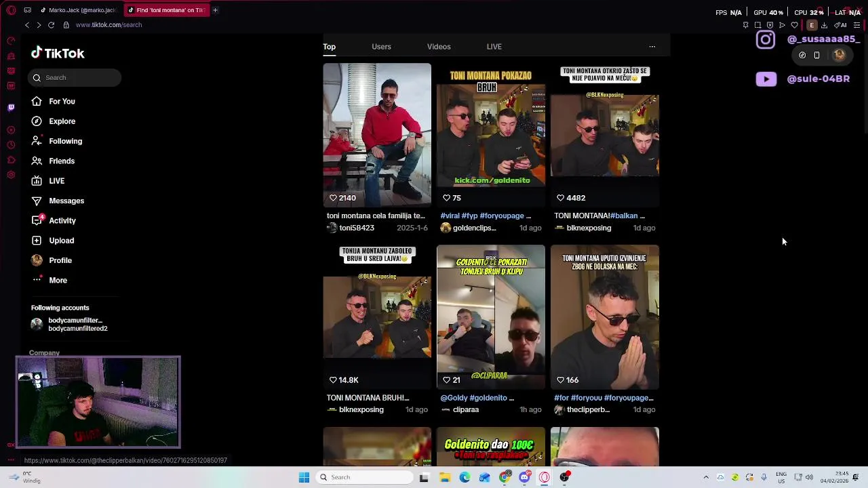Switch to the Users results tab
The width and height of the screenshot is (868, 488).
point(381,47)
